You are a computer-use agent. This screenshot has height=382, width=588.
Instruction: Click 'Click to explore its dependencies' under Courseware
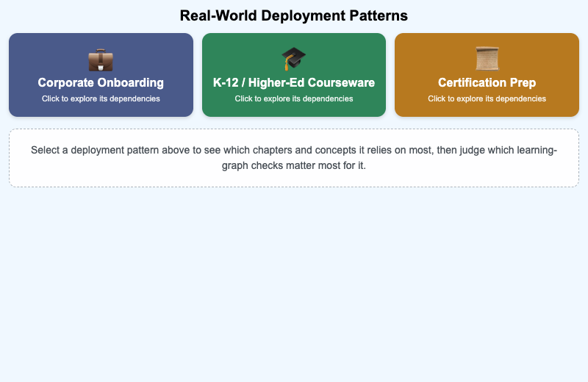[294, 98]
